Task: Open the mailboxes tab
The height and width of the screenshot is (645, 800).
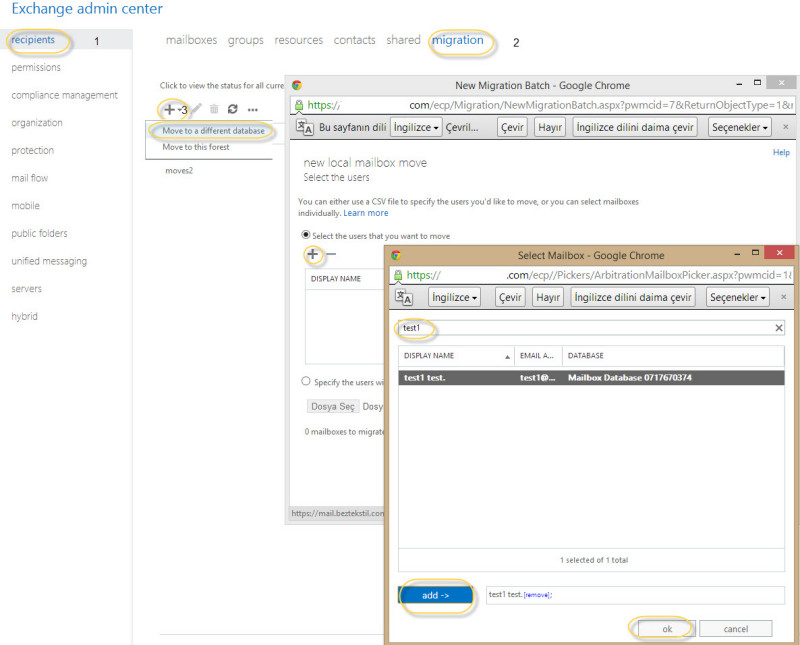Action: [x=191, y=40]
